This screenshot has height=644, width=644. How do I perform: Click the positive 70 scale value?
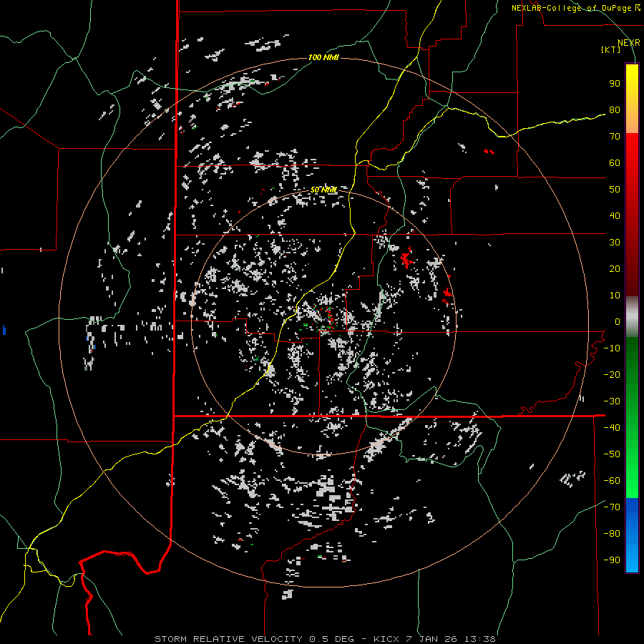click(615, 137)
